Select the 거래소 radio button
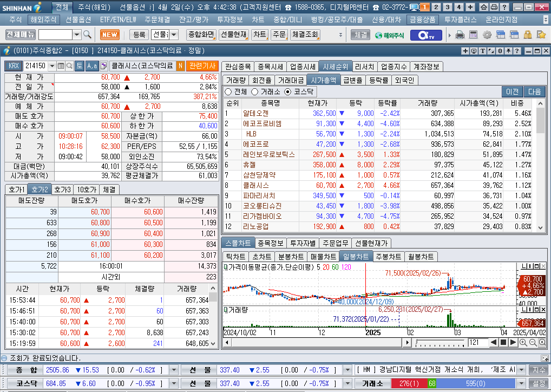 (255, 92)
